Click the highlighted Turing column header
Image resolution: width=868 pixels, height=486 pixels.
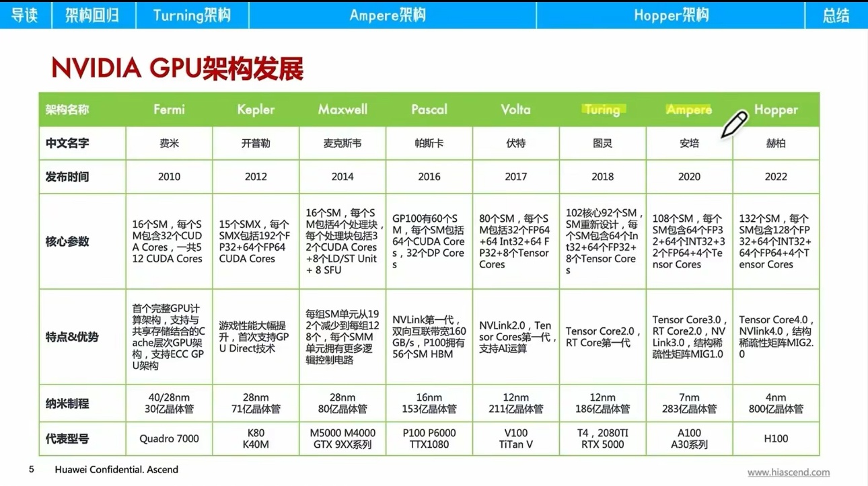coord(602,110)
